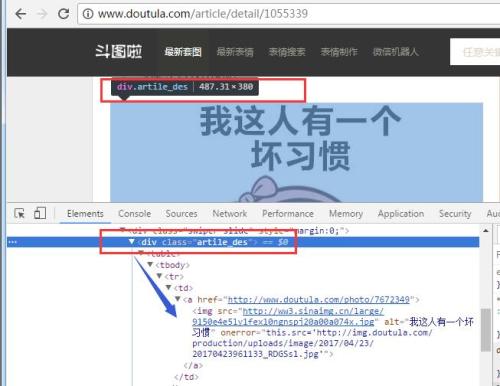
Task: Collapse the tr tree node
Action: (159, 276)
